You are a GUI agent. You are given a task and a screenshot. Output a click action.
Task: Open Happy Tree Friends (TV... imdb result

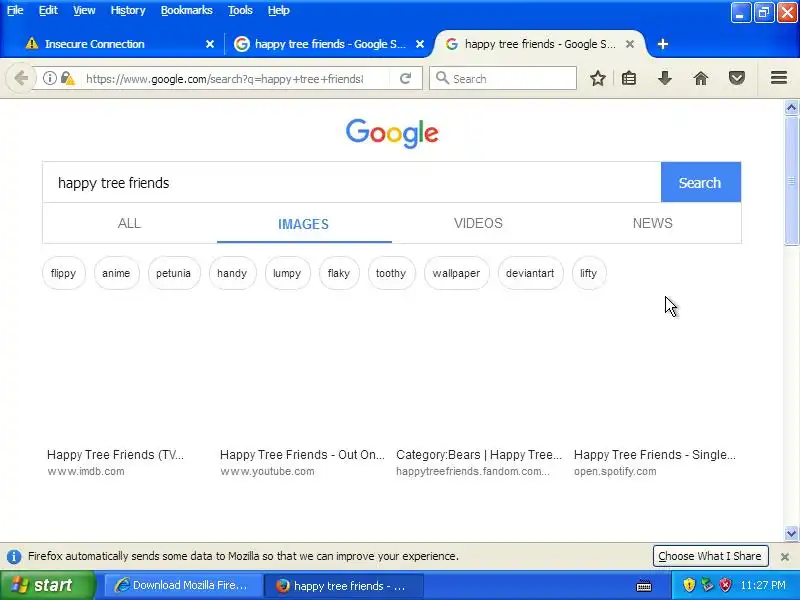(x=115, y=455)
